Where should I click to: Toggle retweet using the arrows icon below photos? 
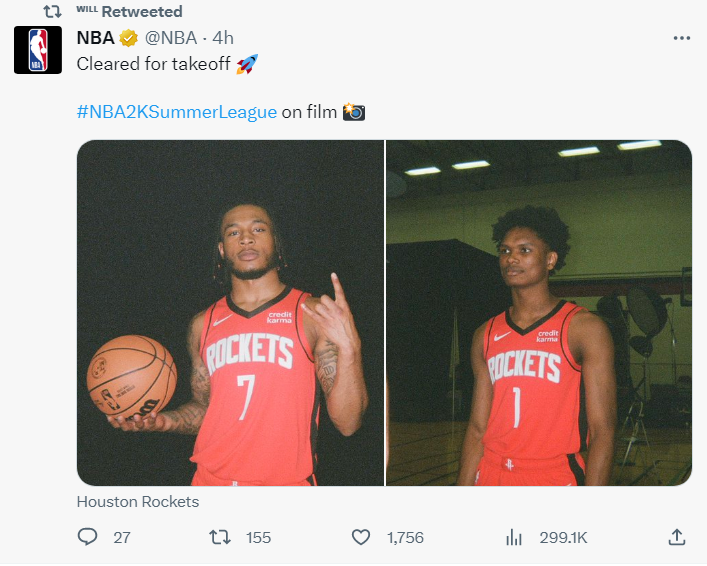click(221, 538)
